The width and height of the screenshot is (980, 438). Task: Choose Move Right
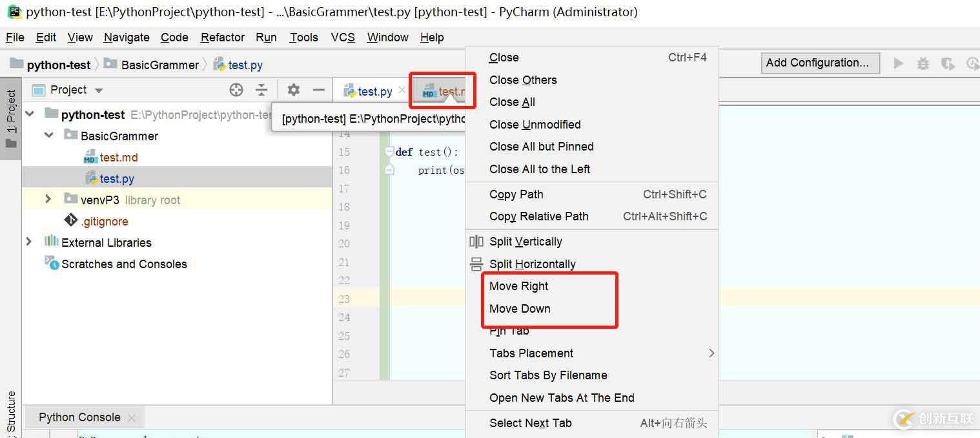tap(592, 286)
